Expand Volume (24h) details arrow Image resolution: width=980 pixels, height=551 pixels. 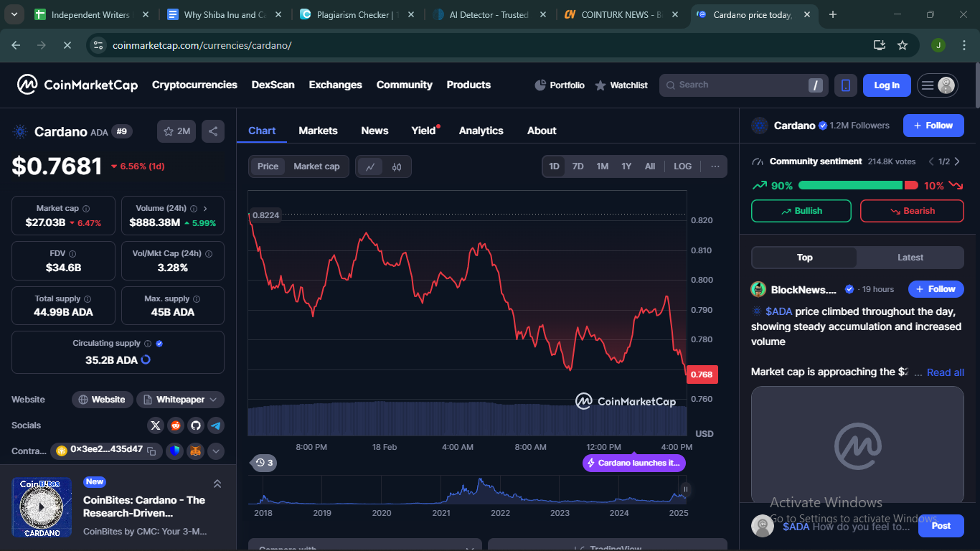click(205, 209)
